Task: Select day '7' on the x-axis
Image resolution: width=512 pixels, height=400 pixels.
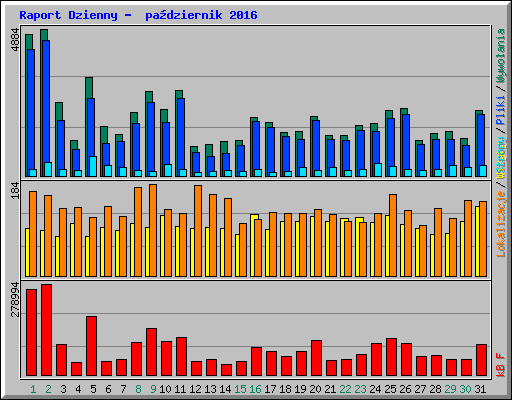Action: (123, 389)
